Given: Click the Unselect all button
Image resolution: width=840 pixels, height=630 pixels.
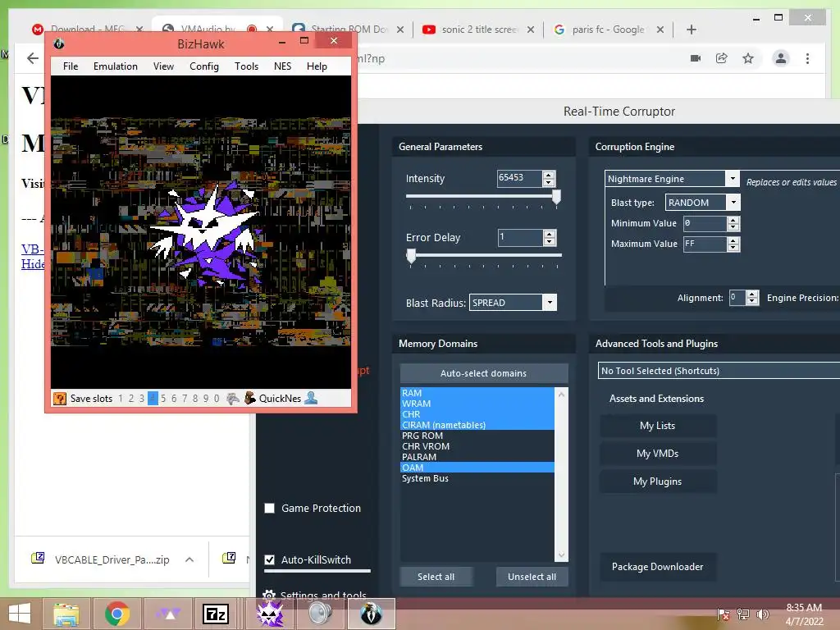Looking at the screenshot, I should click(x=532, y=577).
